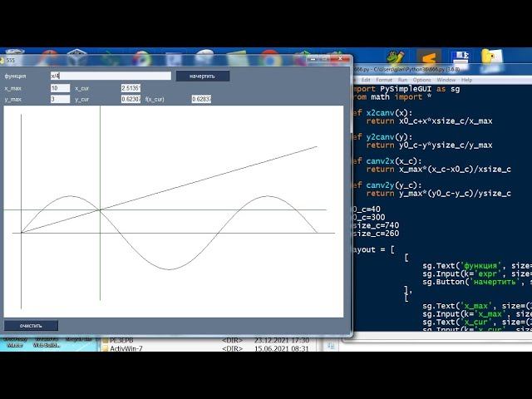This screenshot has width=532, height=399.
Task: Open the Run menu in IDLE
Action: pos(402,80)
